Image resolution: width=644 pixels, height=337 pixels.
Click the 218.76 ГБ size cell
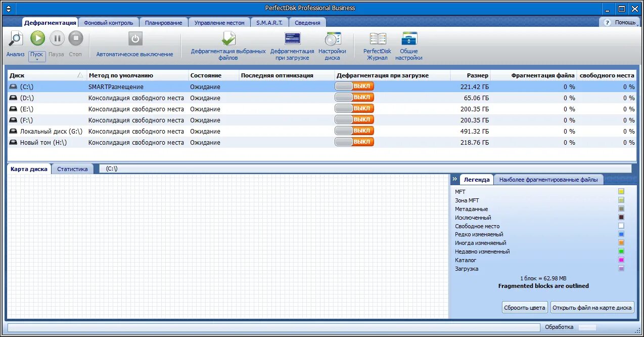475,143
